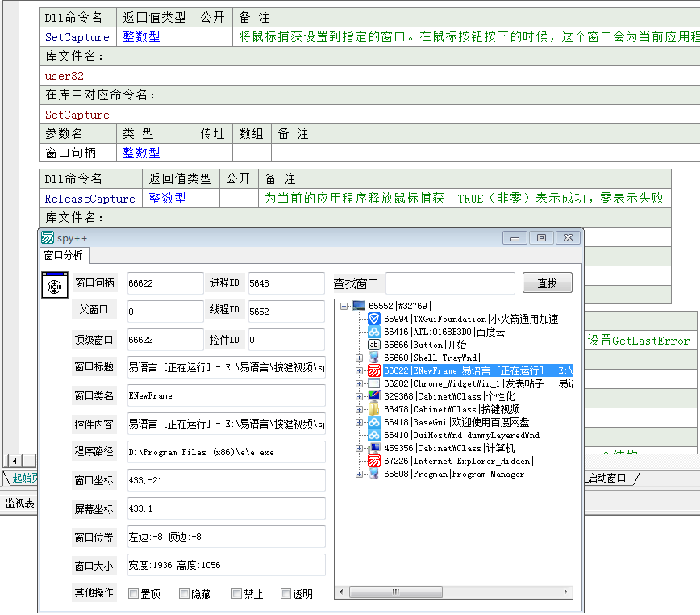Enable the 置顶 (always on top) checkbox
The height and width of the screenshot is (615, 700).
[133, 593]
